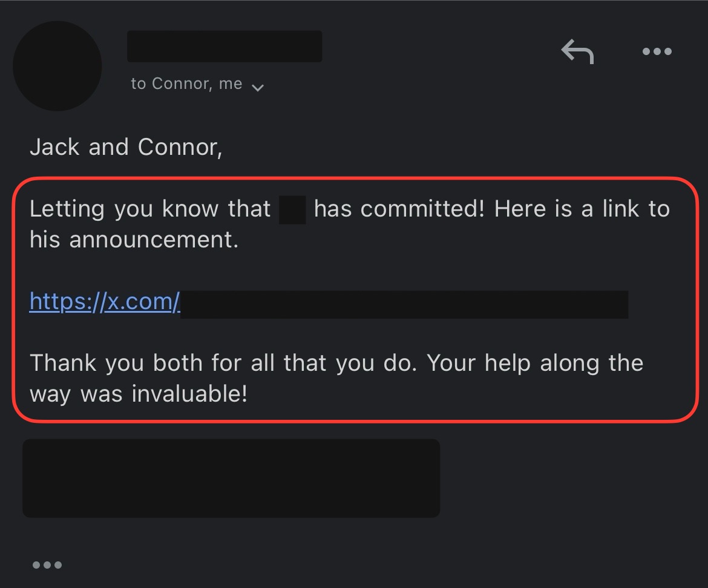Open the more options menu beside reply

(657, 52)
